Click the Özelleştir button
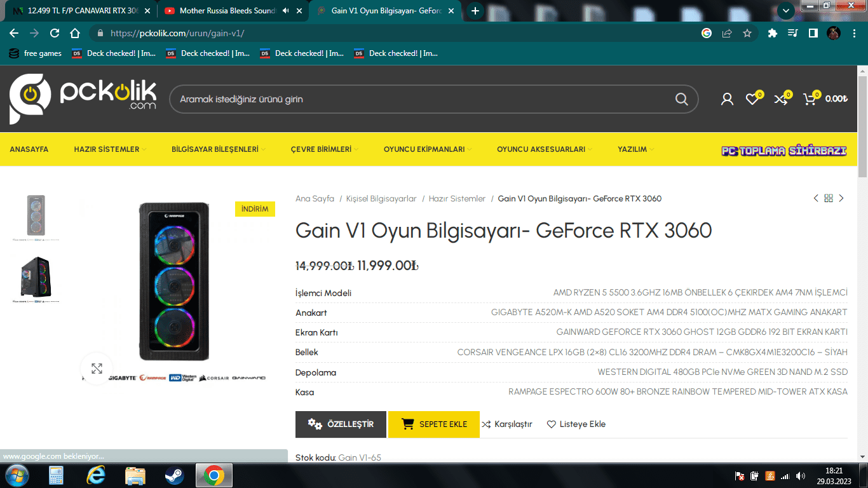868x488 pixels. click(x=341, y=424)
